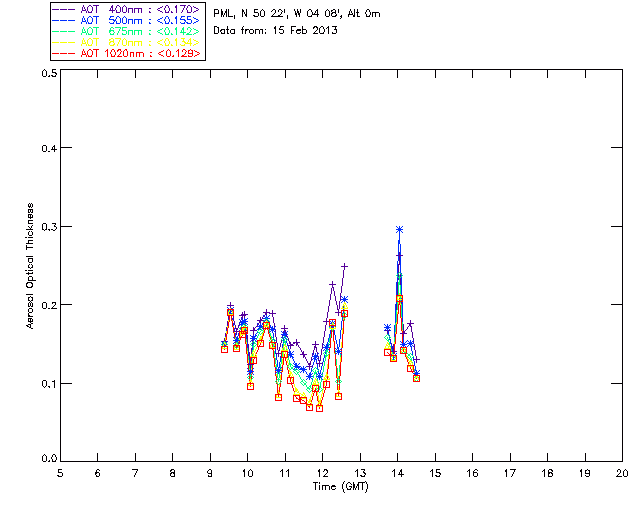Click the first red square marker near 9.4 GMT

[224, 349]
